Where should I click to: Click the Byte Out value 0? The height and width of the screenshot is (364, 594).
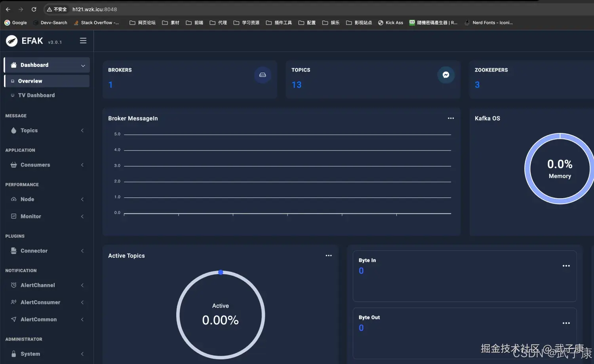pos(361,328)
